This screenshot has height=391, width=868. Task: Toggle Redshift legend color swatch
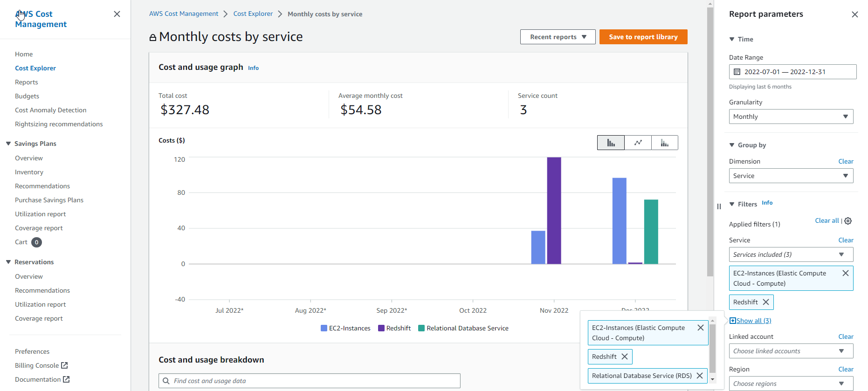pyautogui.click(x=381, y=328)
